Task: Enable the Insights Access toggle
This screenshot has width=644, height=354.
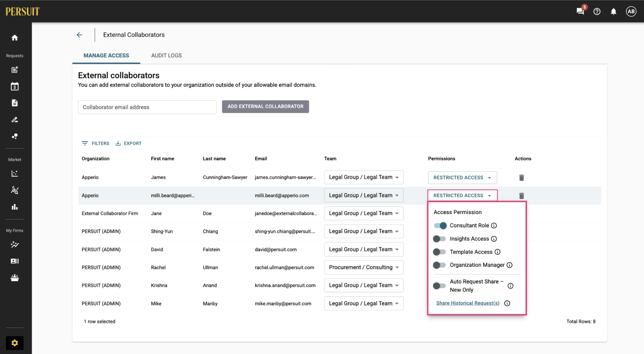Action: pyautogui.click(x=439, y=239)
